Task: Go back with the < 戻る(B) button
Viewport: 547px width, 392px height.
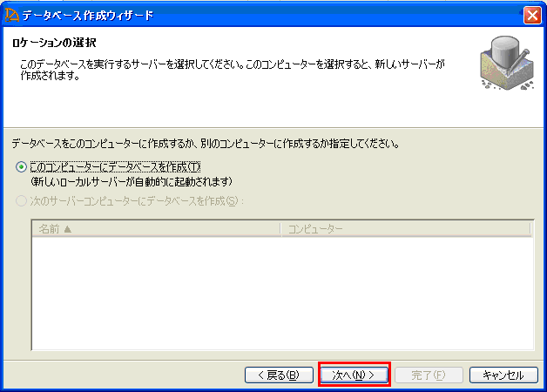Action: [x=279, y=375]
